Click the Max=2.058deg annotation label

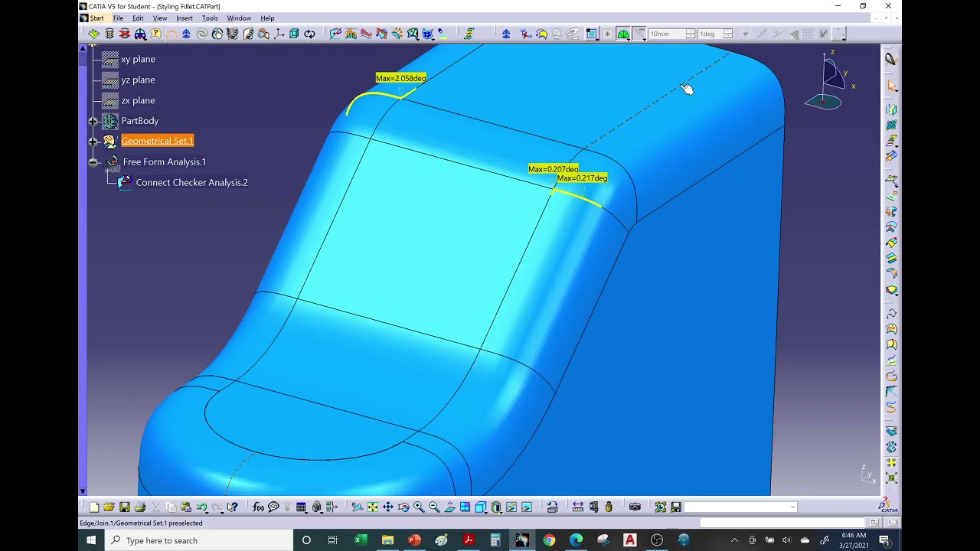click(401, 78)
